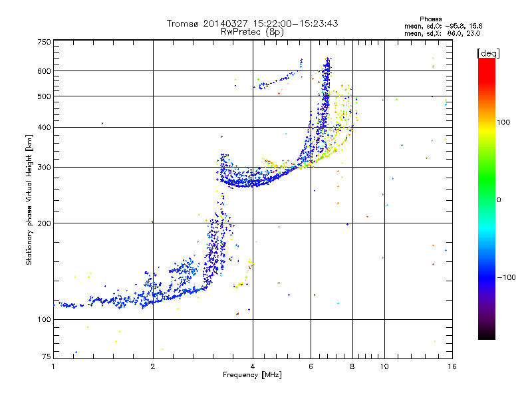The width and height of the screenshot is (532, 399).
Task: Click the "300" height axis tick label
Action: click(x=45, y=167)
